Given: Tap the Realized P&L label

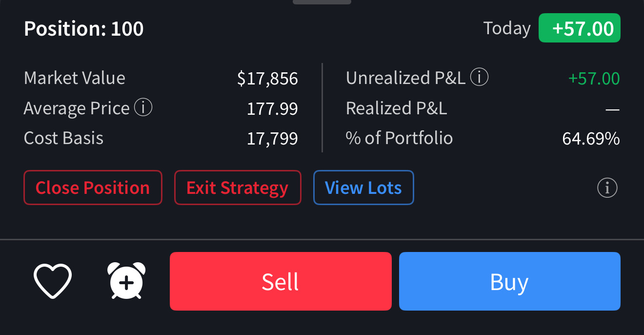Looking at the screenshot, I should 396,108.
